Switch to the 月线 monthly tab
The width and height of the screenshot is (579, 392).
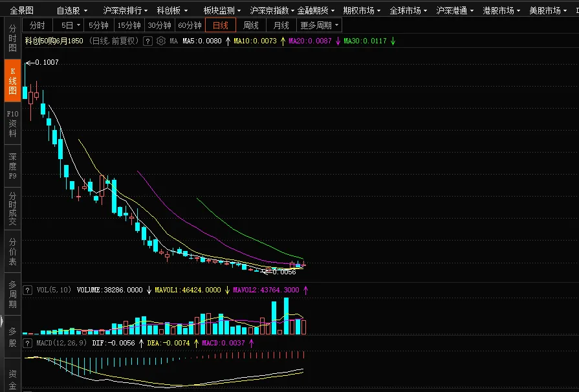pos(281,25)
